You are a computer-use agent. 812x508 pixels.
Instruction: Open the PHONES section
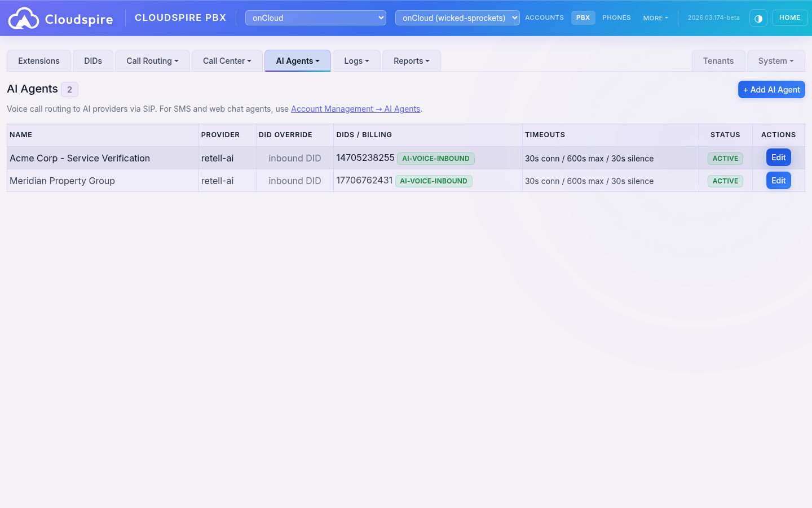pyautogui.click(x=616, y=17)
